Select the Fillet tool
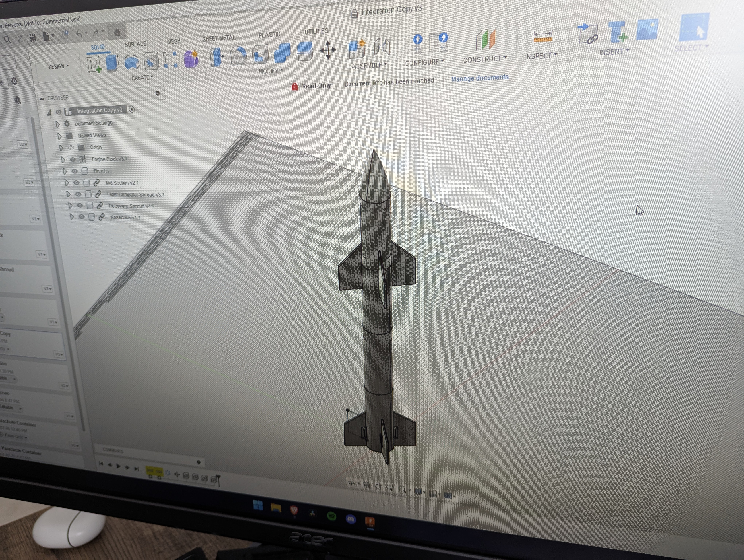744x560 pixels. click(x=239, y=56)
